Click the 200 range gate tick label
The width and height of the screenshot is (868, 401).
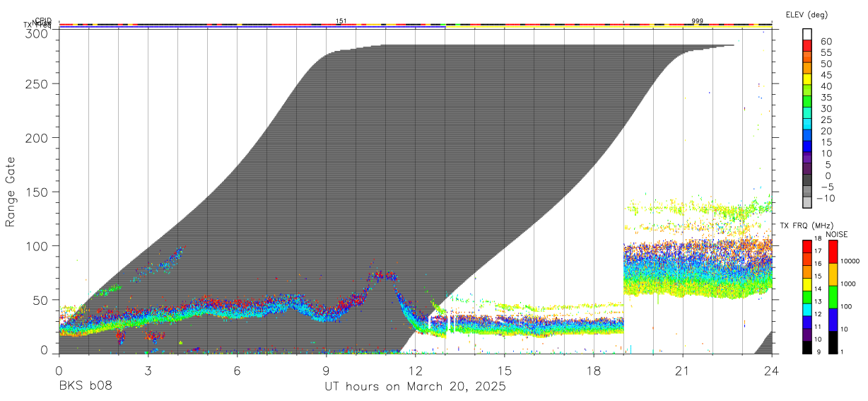(x=37, y=137)
